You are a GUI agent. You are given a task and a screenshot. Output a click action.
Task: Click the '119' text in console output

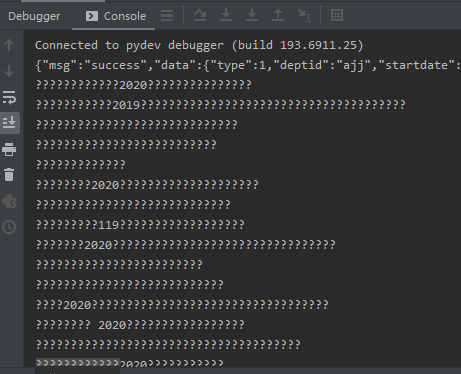click(109, 225)
